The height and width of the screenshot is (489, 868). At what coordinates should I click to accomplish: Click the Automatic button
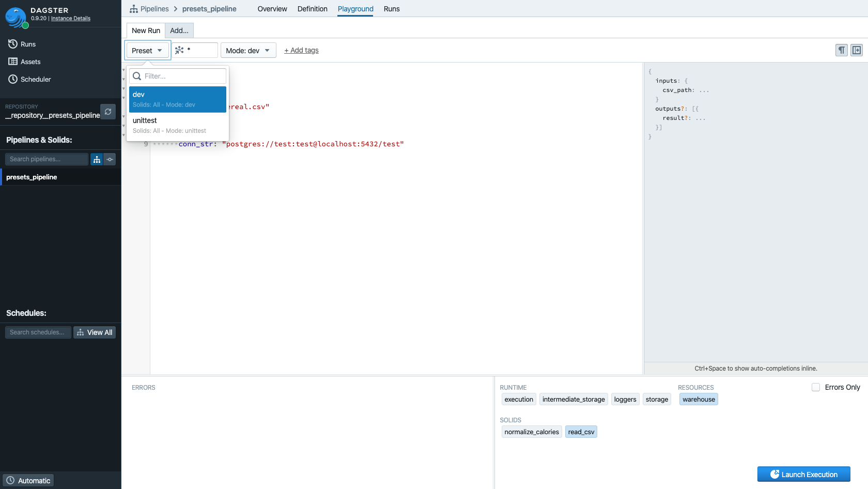point(28,481)
